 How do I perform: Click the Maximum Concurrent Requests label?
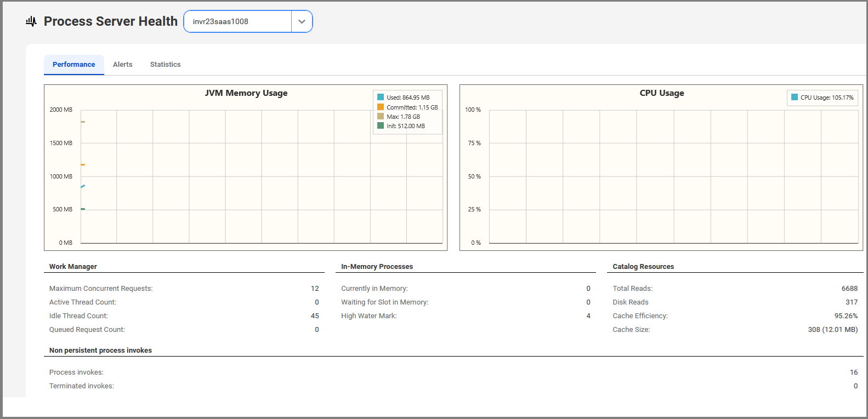(101, 289)
